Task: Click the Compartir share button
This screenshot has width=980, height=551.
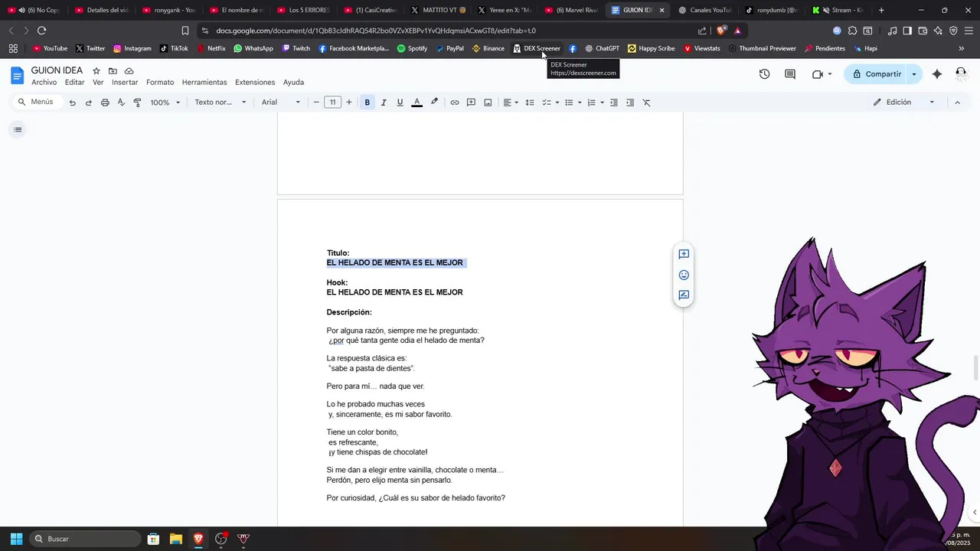Action: [877, 74]
